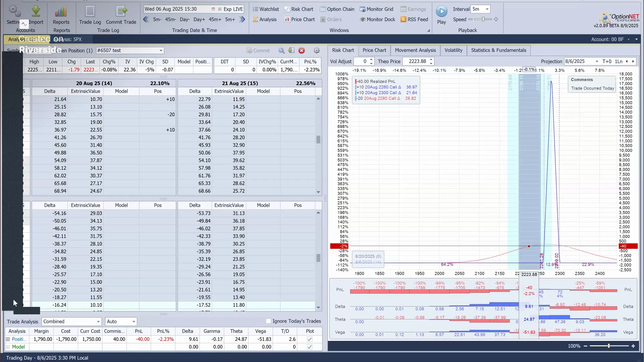This screenshot has width=644, height=362.
Task: Open the Analysis window from ribbon
Action: pos(265,19)
